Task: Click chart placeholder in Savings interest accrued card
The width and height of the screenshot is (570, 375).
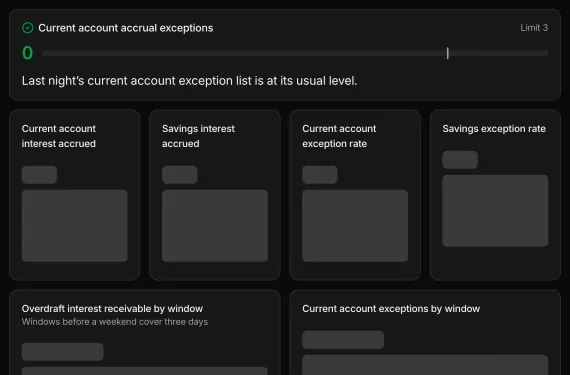Action: coord(215,226)
